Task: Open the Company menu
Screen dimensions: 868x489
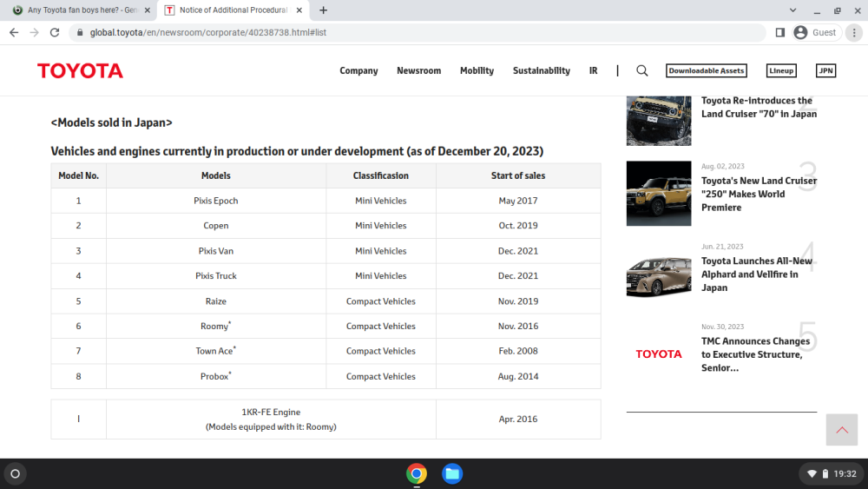Action: click(x=358, y=70)
